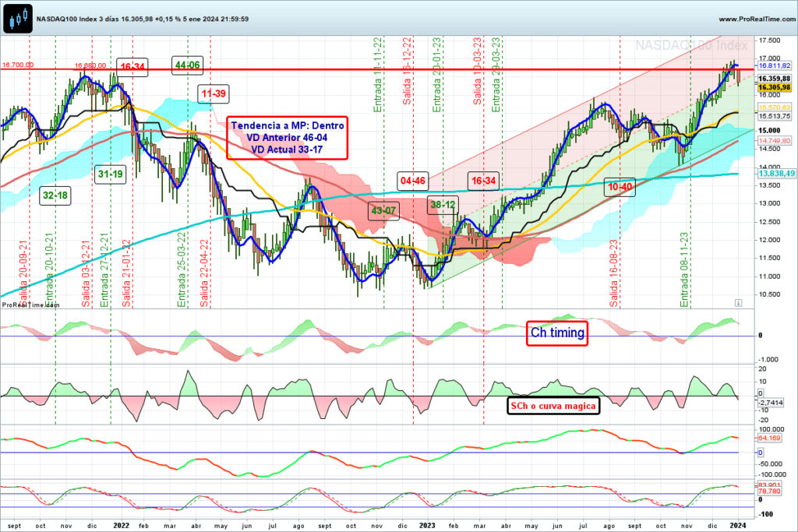Select the 'Salida 21-01-22' exit marker
This screenshot has height=532, width=798.
[x=126, y=273]
